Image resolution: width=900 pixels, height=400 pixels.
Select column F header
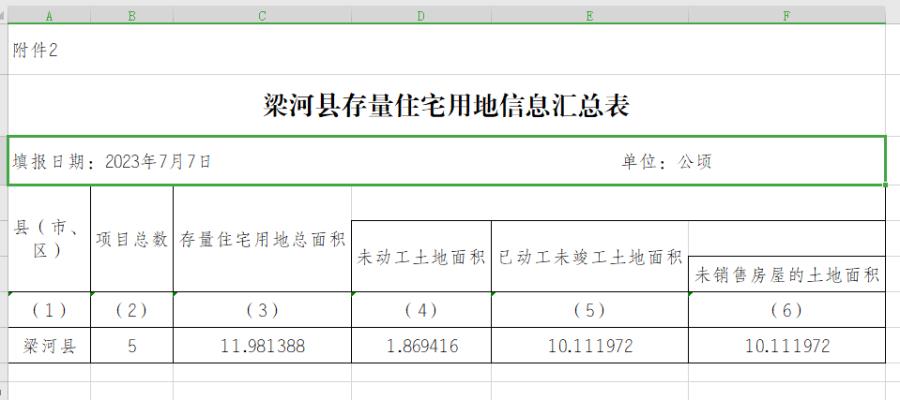[787, 15]
